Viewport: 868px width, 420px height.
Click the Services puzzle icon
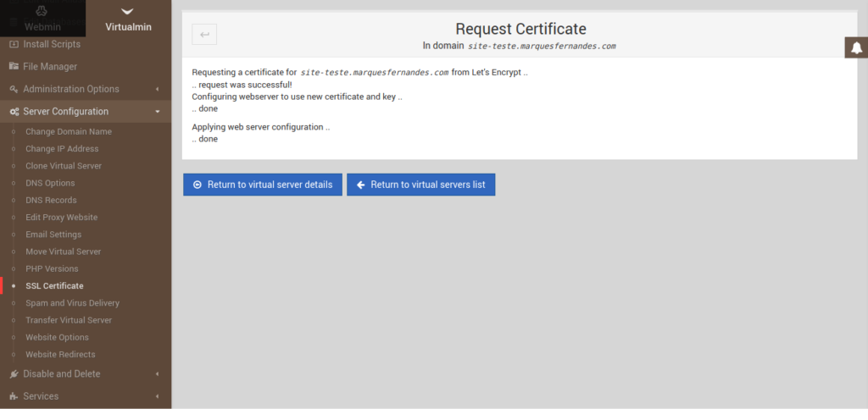point(14,397)
